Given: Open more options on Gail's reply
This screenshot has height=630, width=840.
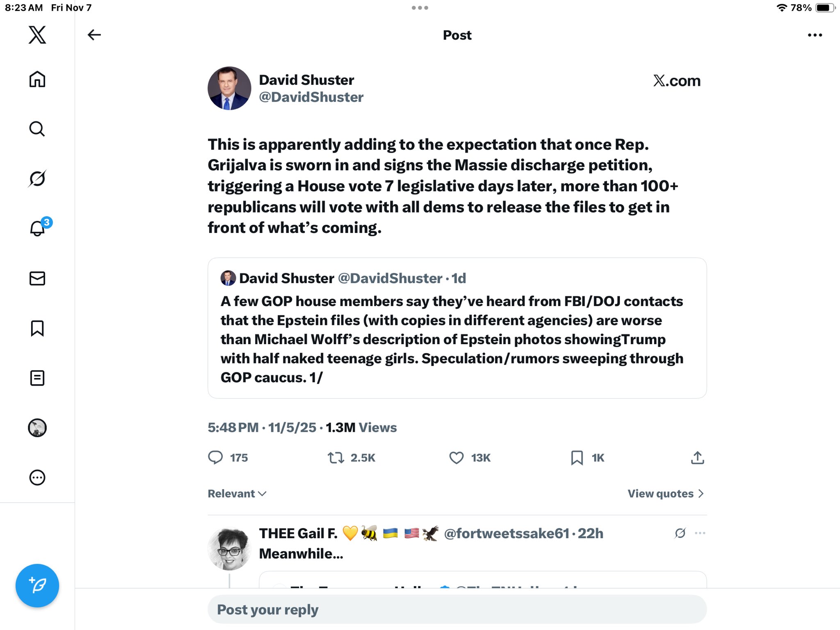Looking at the screenshot, I should [x=700, y=533].
